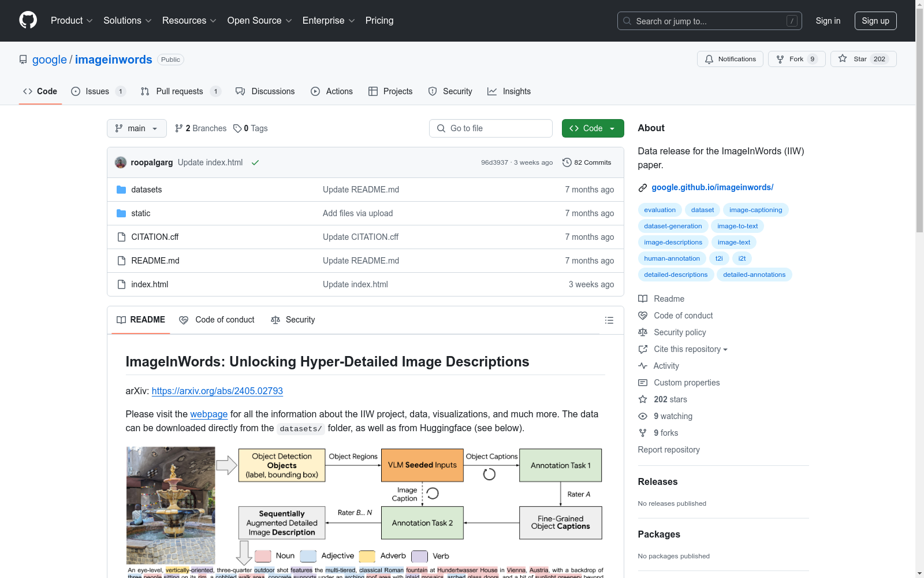
Task: Switch to the Insights tab
Action: coord(509,91)
